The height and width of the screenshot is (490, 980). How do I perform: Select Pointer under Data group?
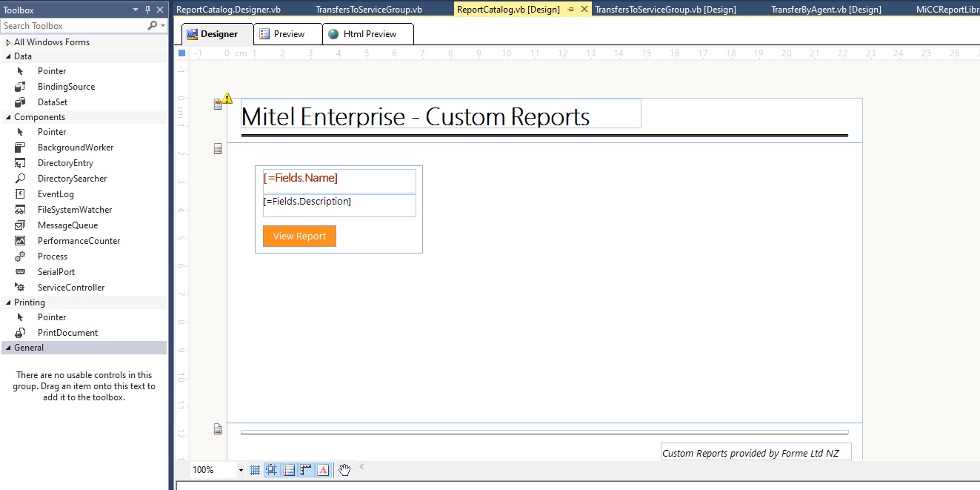[83, 71]
